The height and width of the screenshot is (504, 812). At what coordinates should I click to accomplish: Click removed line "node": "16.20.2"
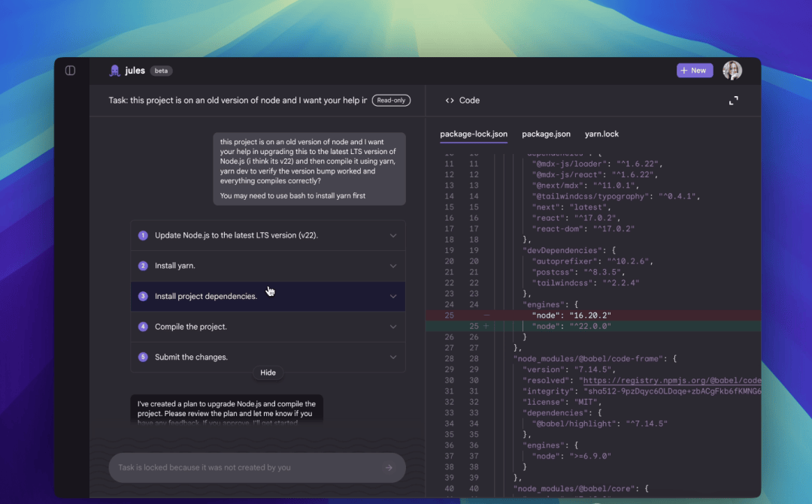coord(593,315)
